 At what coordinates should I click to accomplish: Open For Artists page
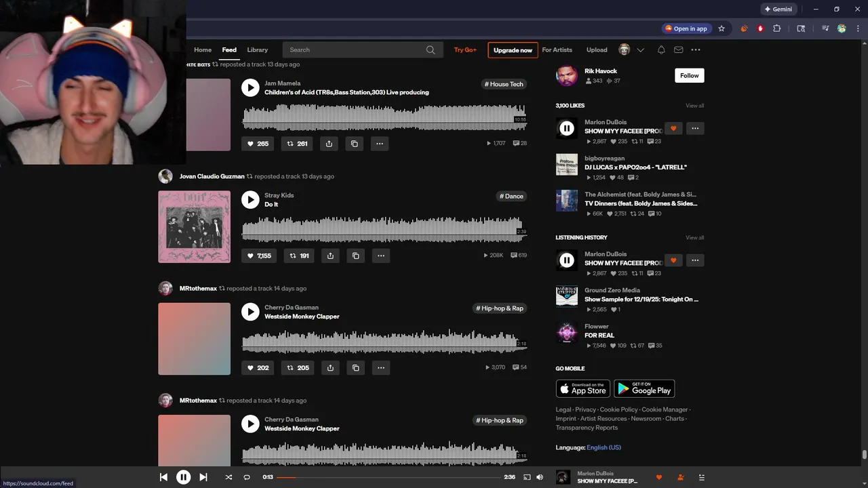click(x=557, y=49)
